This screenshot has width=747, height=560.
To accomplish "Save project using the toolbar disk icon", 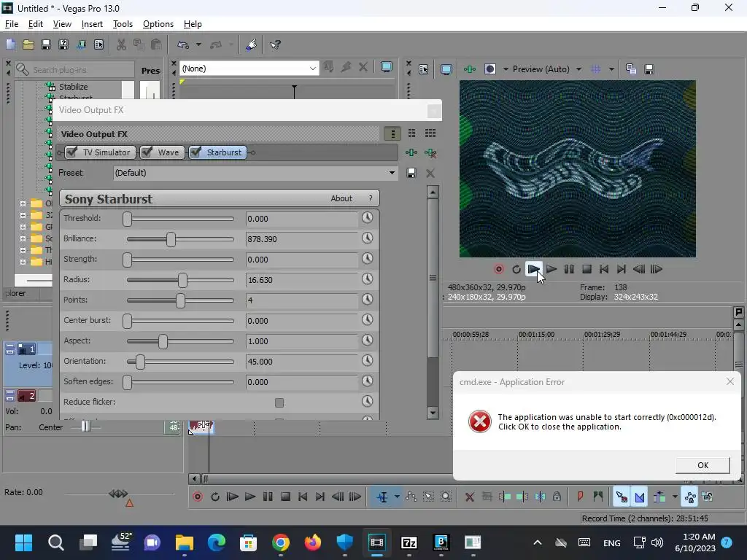I will point(46,44).
